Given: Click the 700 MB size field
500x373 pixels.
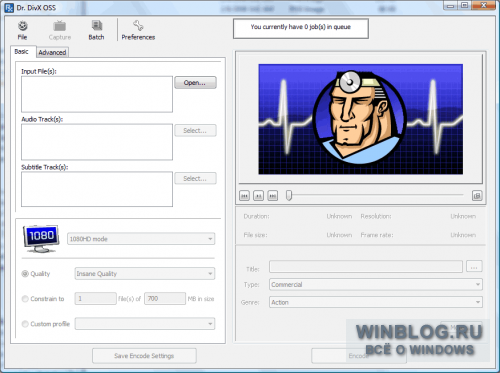Looking at the screenshot, I should coord(165,298).
